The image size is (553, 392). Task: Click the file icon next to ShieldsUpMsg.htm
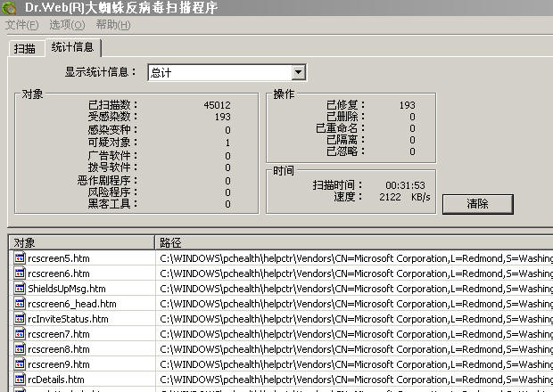click(20, 289)
